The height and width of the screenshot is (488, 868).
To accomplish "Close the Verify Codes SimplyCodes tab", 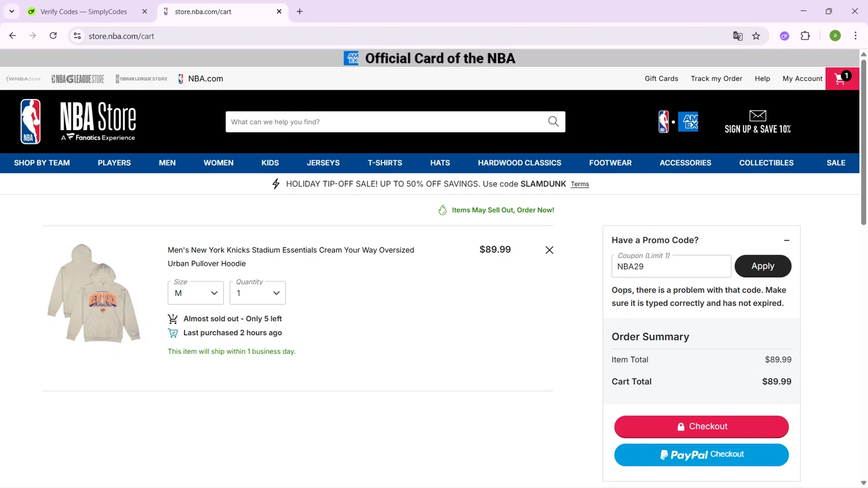I will 145,12.
